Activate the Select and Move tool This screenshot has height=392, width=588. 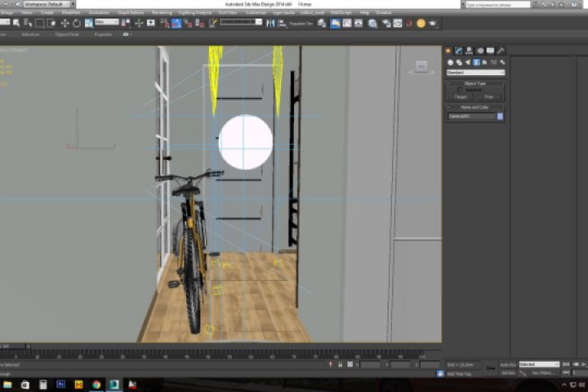click(x=65, y=23)
